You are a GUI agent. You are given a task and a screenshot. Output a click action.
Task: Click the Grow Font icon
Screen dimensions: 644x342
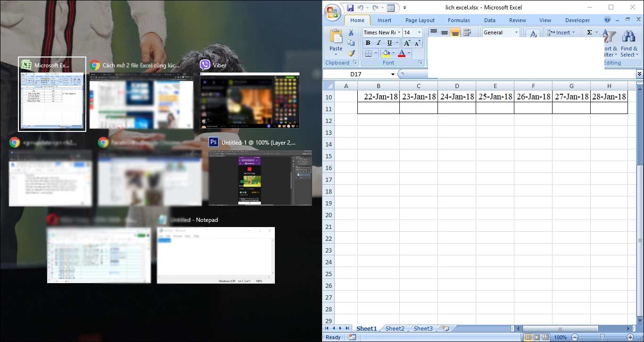[407, 43]
